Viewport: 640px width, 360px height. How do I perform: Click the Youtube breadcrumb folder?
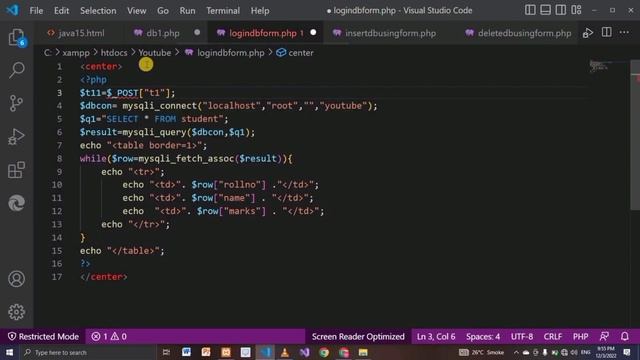click(x=155, y=53)
